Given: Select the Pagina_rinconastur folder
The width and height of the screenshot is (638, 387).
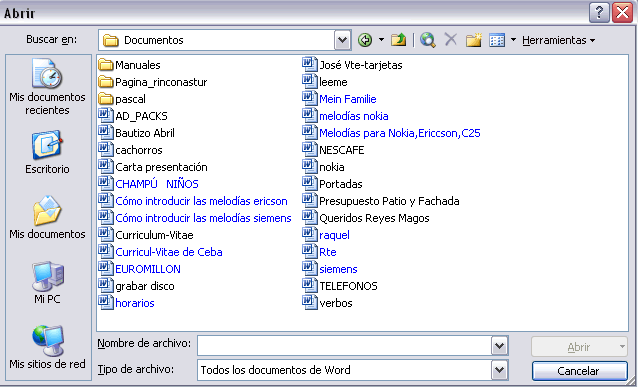Looking at the screenshot, I should [x=153, y=82].
